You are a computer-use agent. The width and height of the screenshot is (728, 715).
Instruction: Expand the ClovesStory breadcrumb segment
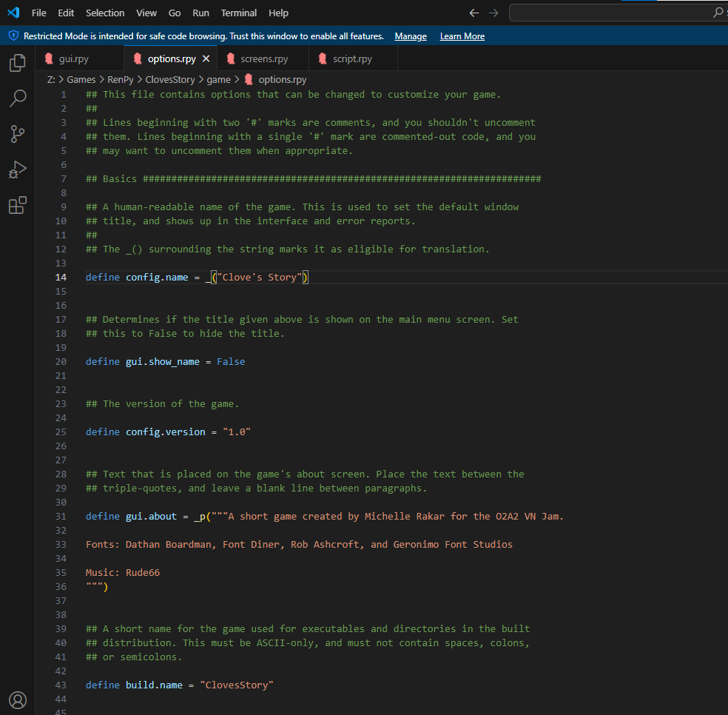[170, 79]
